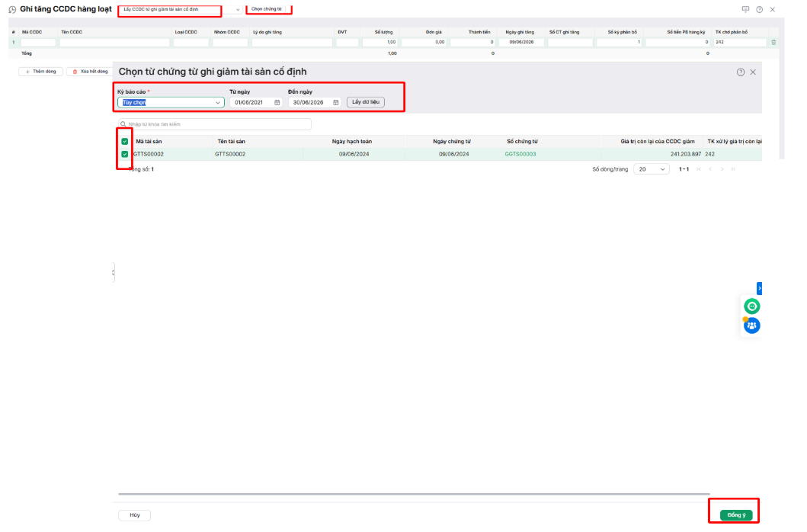Image resolution: width=807 pixels, height=532 pixels.
Task: Click the Hủy button
Action: [x=135, y=515]
